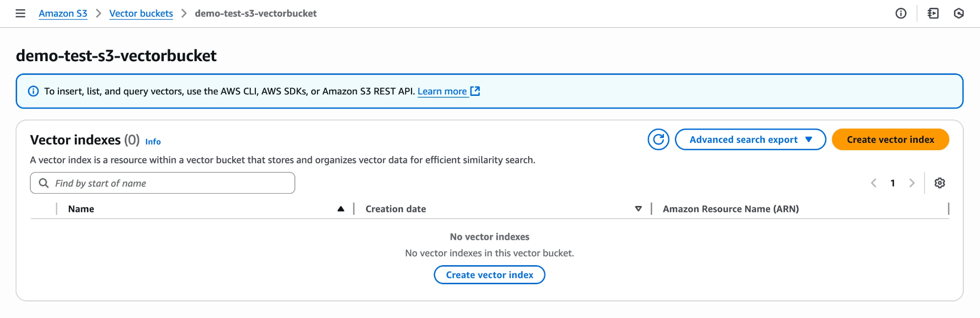This screenshot has height=318, width=980.
Task: Click the Creation date column header
Action: [x=395, y=209]
